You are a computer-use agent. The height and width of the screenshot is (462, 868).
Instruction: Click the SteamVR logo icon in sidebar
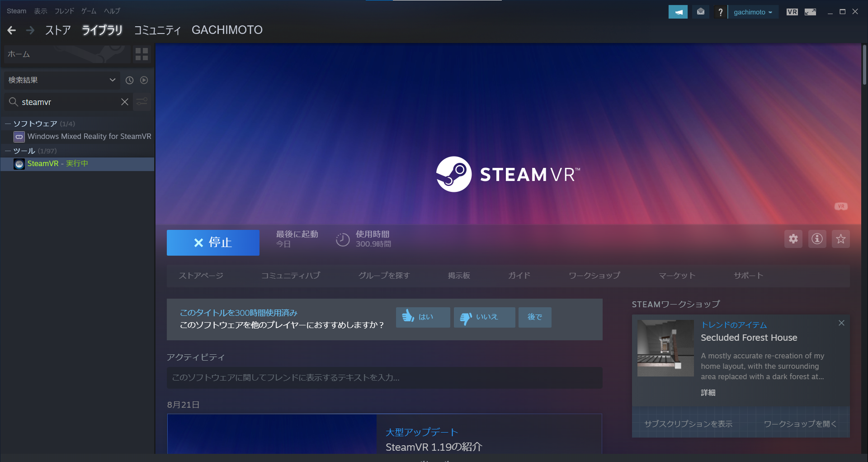pos(19,164)
